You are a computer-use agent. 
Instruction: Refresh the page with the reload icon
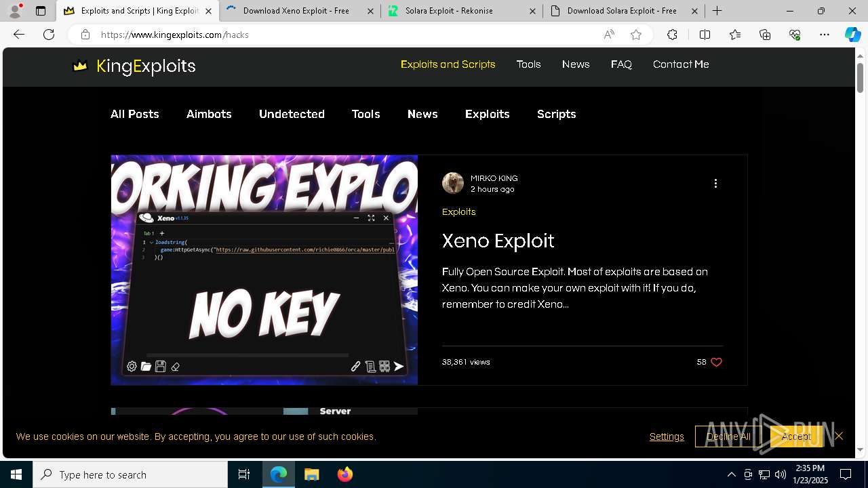(49, 35)
